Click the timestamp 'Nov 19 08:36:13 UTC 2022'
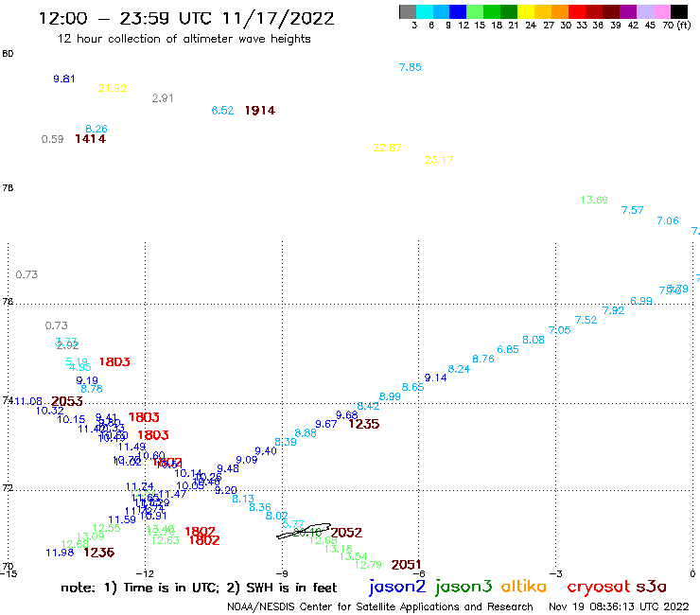Image resolution: width=700 pixels, height=615 pixels. click(x=619, y=606)
